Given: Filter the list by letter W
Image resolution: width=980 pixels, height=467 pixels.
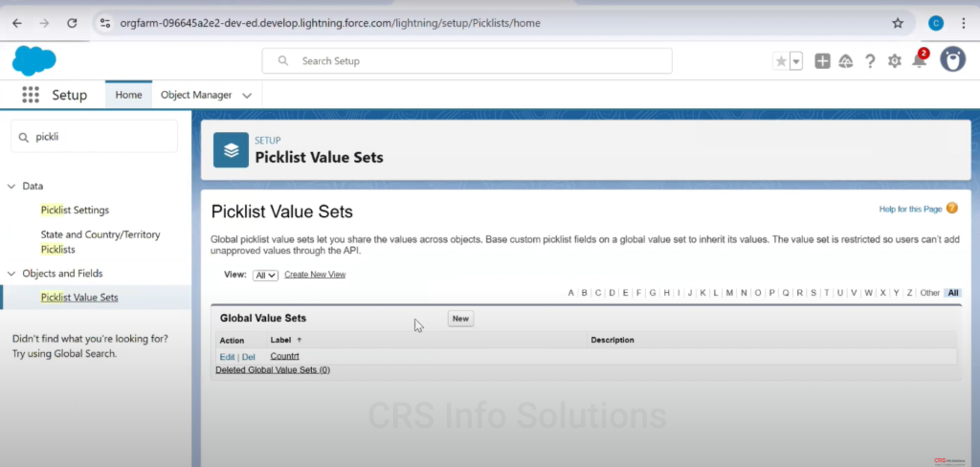Looking at the screenshot, I should tap(868, 293).
